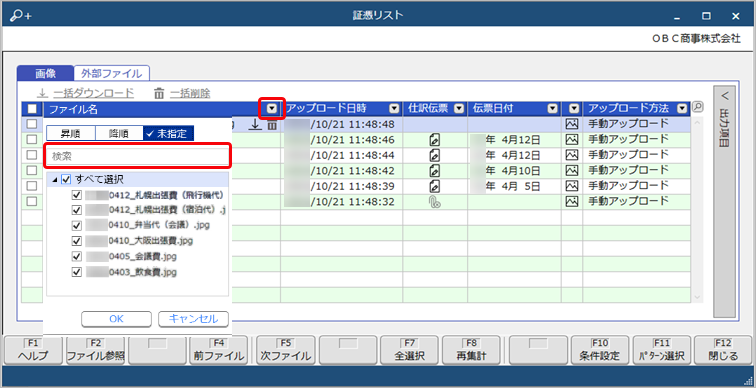This screenshot has width=756, height=388.
Task: Open 伝票日付 column filter dropdown
Action: (x=553, y=108)
